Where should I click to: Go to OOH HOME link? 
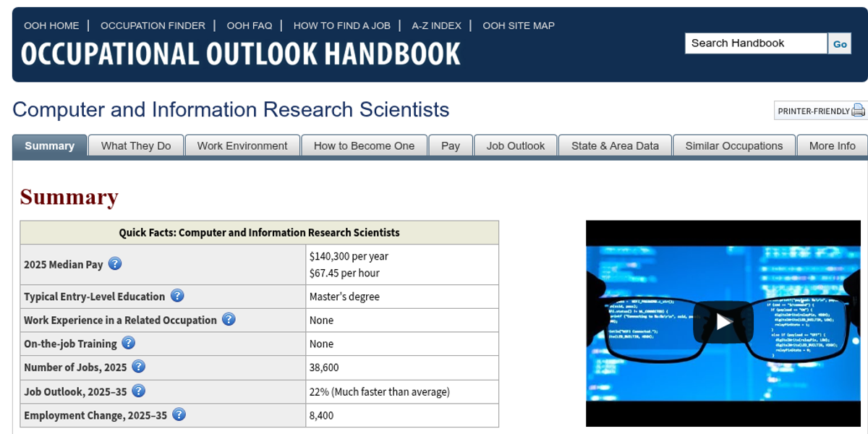click(x=51, y=25)
